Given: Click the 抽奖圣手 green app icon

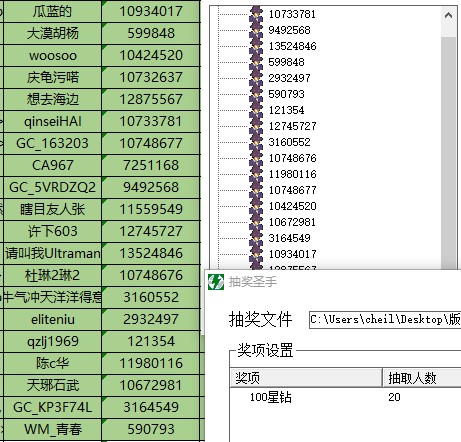Looking at the screenshot, I should [x=216, y=282].
